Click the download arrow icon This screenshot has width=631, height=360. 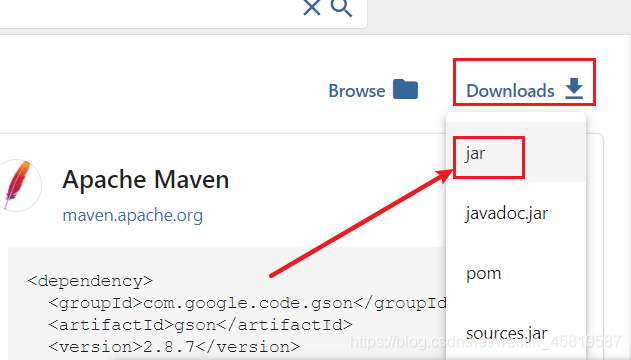[574, 88]
